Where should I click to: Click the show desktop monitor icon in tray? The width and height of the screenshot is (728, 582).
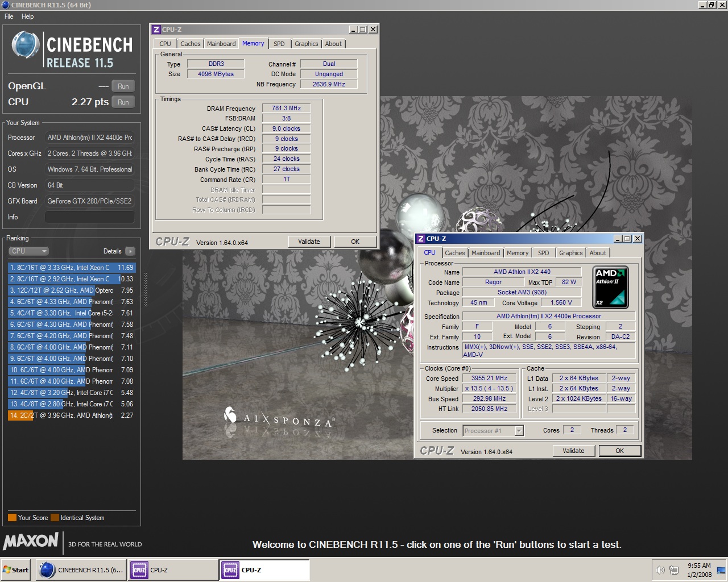720,570
